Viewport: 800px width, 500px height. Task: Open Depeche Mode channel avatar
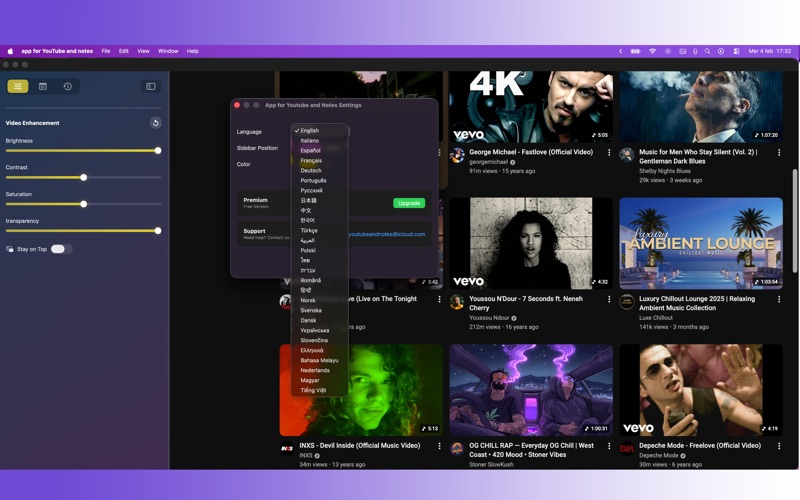pyautogui.click(x=627, y=448)
